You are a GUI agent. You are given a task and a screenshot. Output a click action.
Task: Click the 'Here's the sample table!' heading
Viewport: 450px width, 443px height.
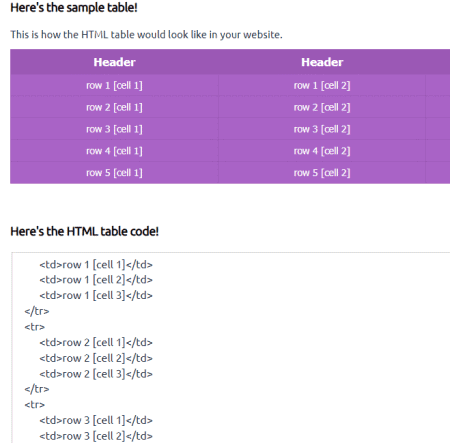[x=74, y=7]
